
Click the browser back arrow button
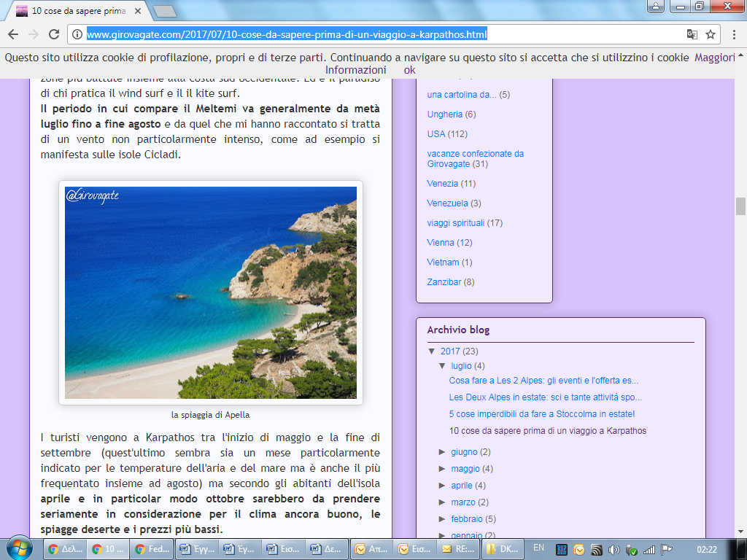click(13, 34)
